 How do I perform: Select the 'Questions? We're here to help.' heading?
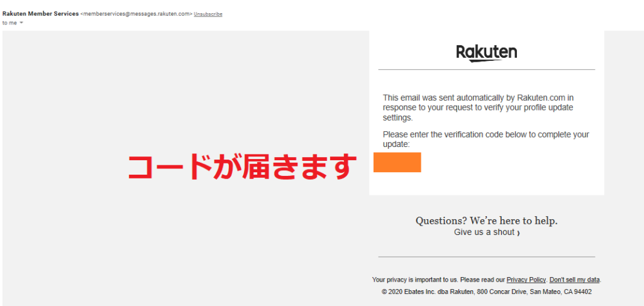[486, 221]
